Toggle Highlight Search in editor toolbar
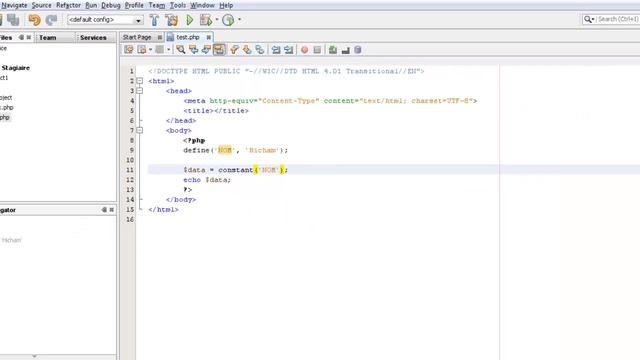 point(219,50)
